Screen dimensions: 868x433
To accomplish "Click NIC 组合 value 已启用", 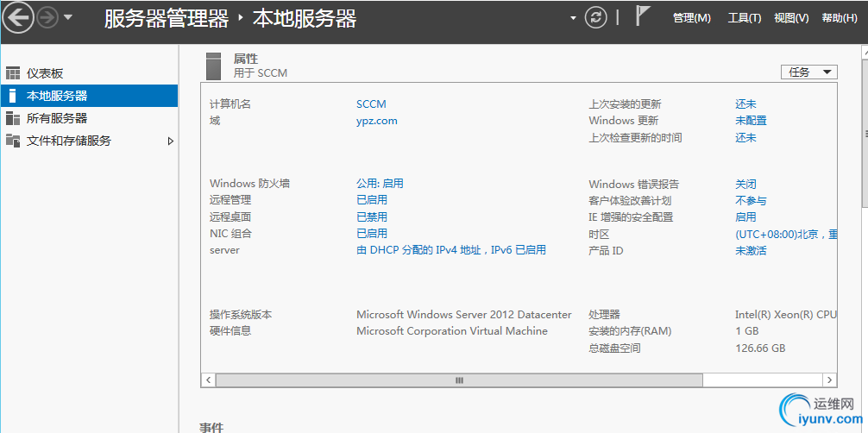I will [372, 233].
